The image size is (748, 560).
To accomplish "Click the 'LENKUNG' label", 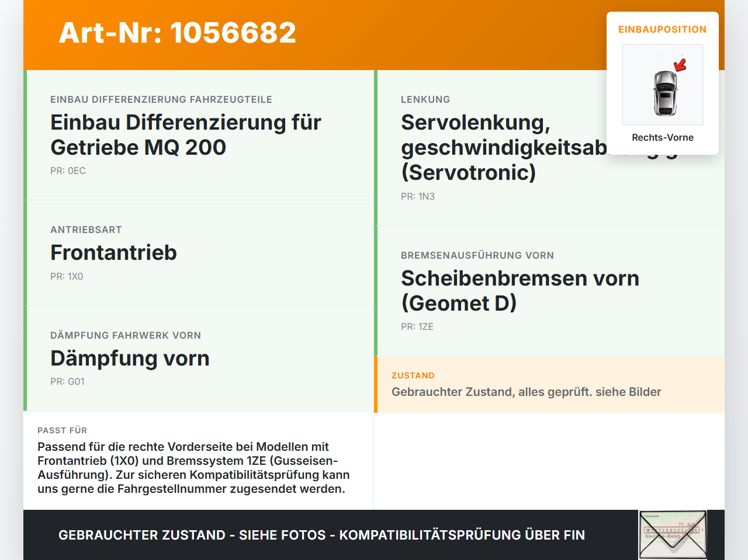I will click(425, 99).
